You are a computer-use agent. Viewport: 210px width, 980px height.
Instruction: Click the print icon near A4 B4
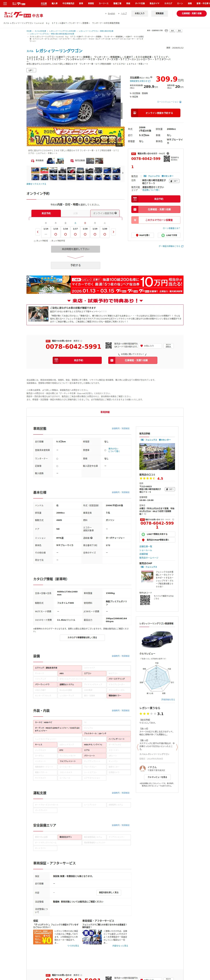[166, 31]
